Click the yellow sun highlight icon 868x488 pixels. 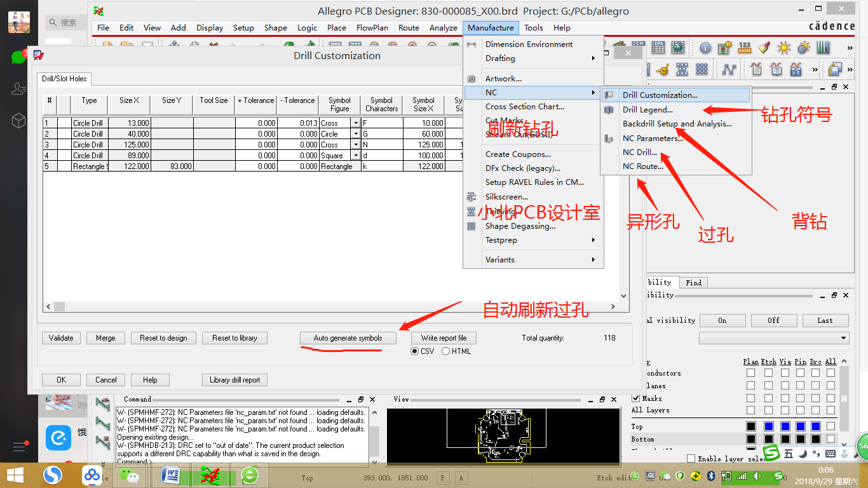(784, 48)
